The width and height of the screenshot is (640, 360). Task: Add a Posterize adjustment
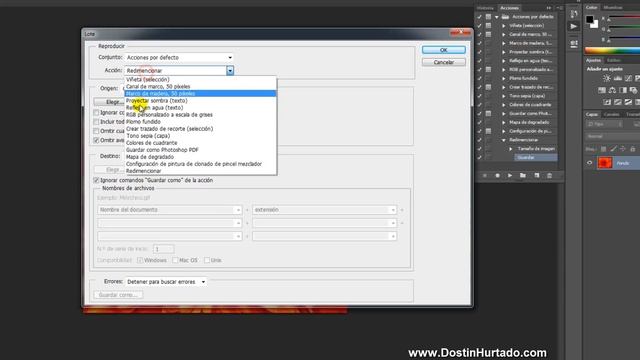[618, 102]
